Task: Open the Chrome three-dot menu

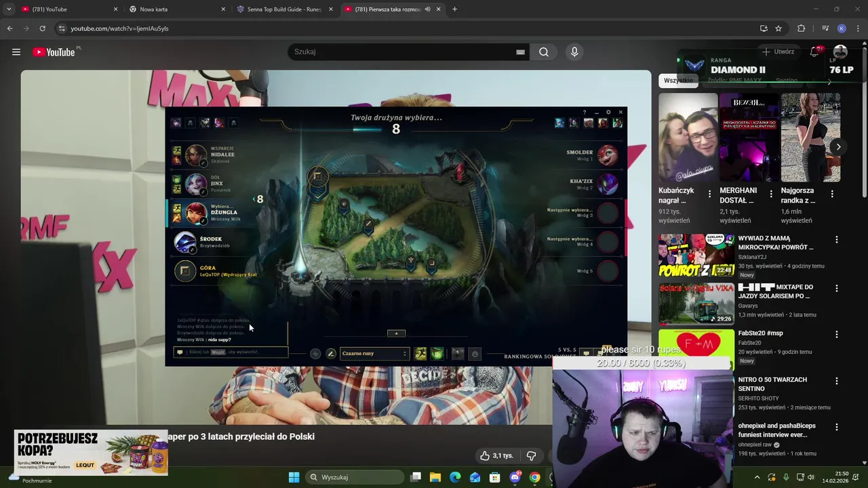Action: 858,28
